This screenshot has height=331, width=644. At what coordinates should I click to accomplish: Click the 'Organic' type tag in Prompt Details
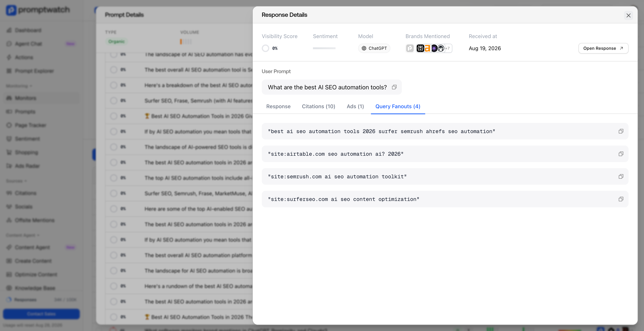click(x=117, y=41)
